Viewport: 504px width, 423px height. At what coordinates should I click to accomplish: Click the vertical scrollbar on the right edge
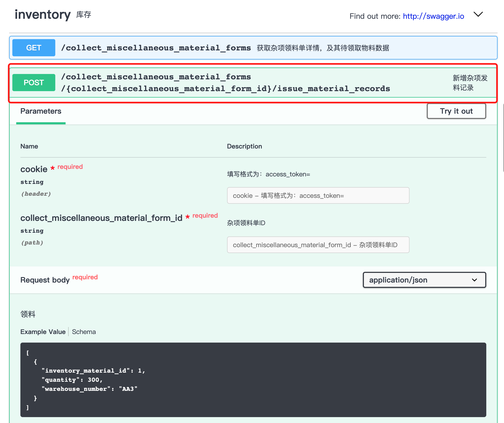pyautogui.click(x=503, y=137)
